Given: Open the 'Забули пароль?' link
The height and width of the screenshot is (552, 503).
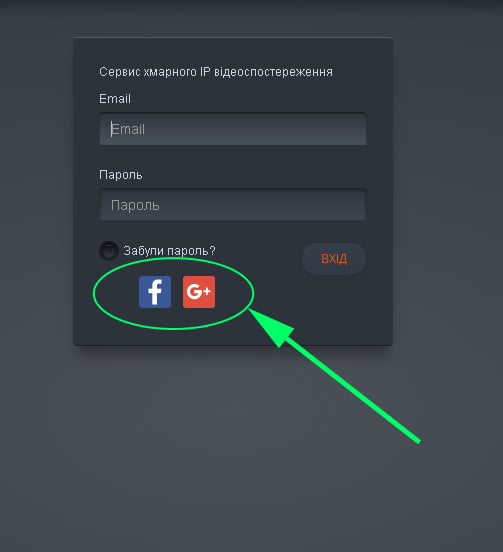Looking at the screenshot, I should click(x=169, y=251).
